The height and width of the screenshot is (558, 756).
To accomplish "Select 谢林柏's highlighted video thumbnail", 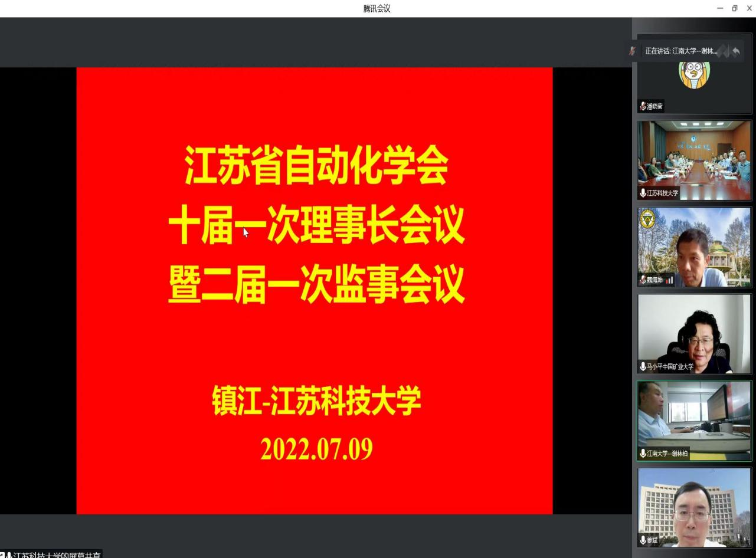I will [x=694, y=420].
